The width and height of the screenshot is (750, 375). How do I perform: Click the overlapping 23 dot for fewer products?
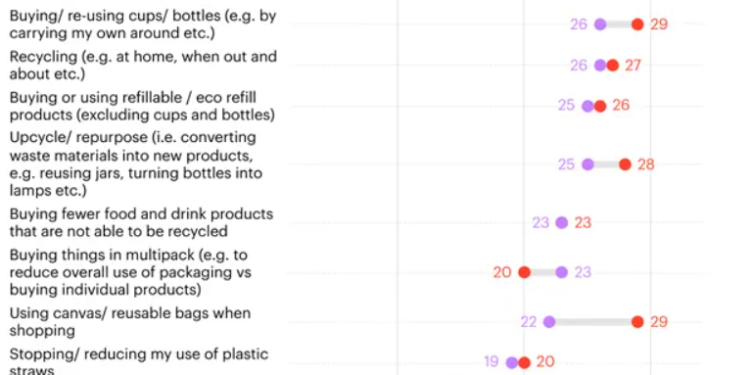(562, 222)
